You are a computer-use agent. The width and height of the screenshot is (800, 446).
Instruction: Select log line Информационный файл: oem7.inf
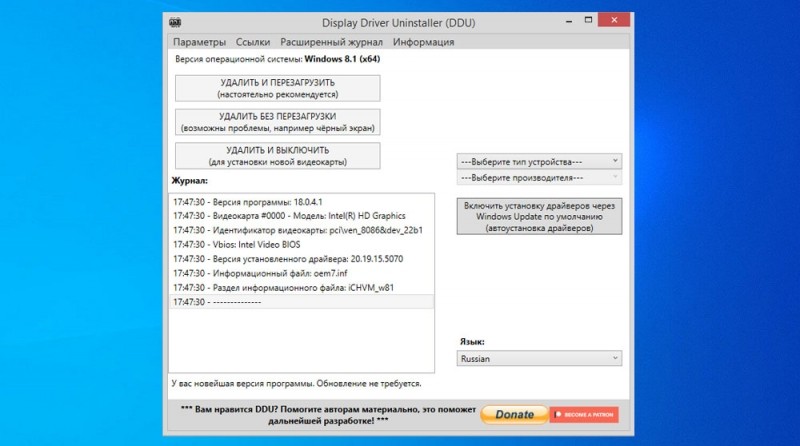pos(302,273)
